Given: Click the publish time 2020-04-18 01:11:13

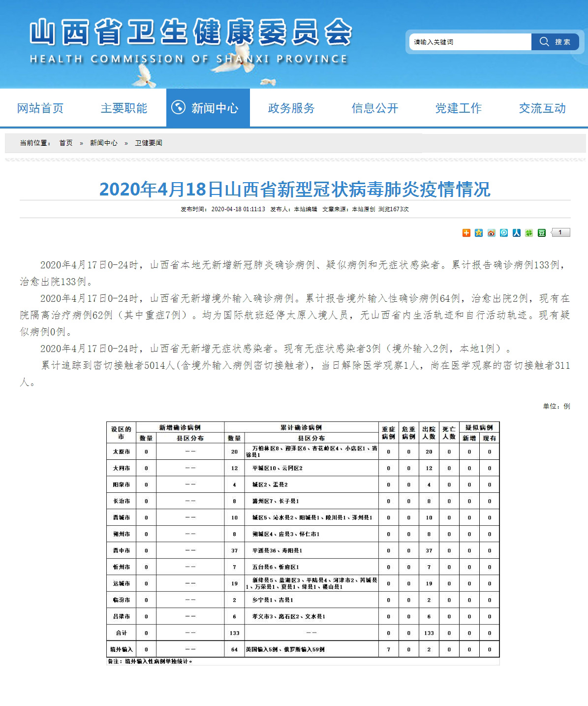Looking at the screenshot, I should pos(238,209).
